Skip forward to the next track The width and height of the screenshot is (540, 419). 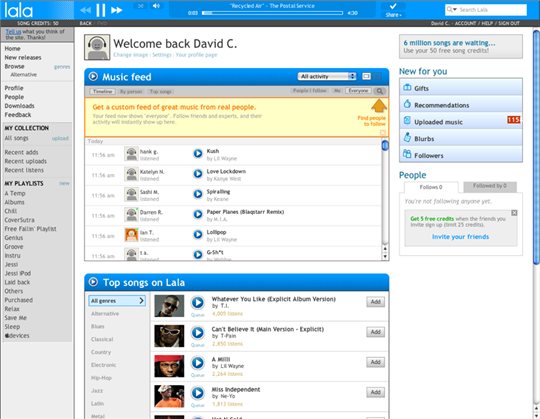(x=116, y=10)
